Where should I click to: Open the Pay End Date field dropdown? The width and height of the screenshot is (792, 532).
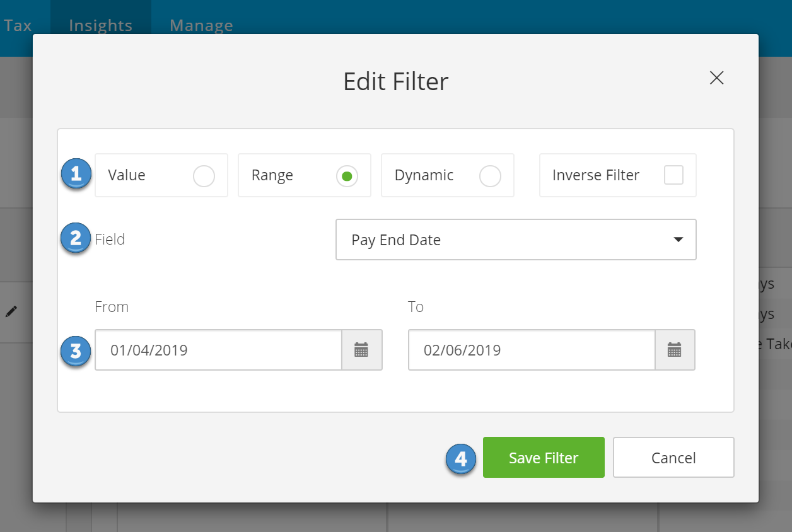click(516, 240)
